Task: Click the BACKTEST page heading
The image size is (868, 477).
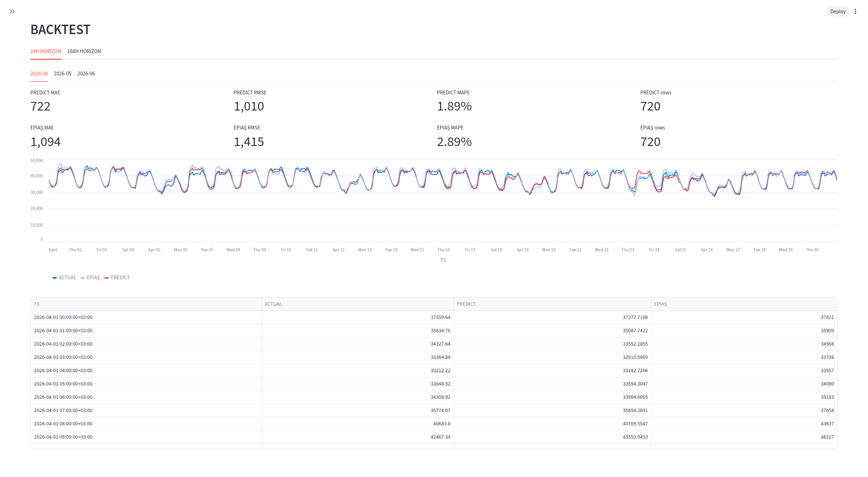Action: pyautogui.click(x=60, y=29)
